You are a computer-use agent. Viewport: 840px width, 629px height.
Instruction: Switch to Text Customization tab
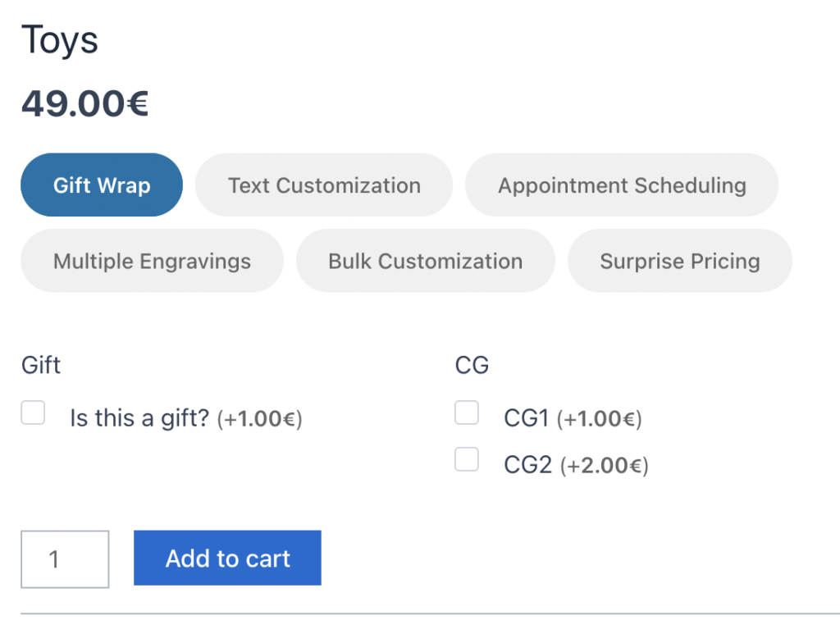324,185
